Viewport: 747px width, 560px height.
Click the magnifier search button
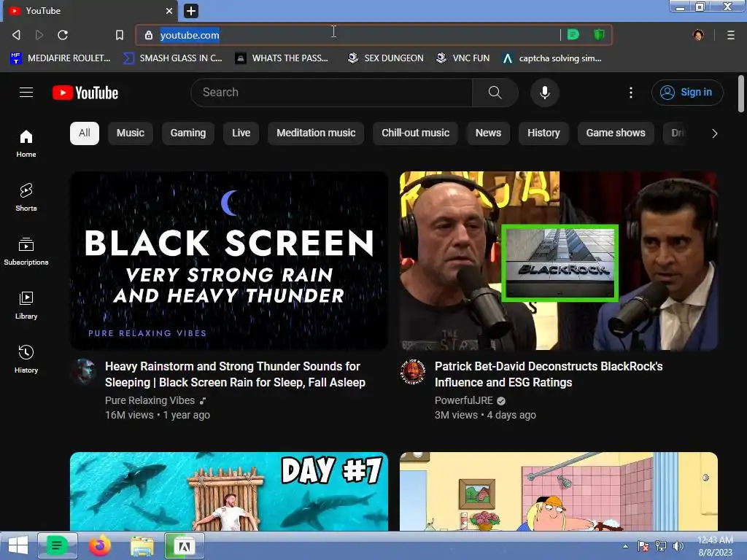[x=495, y=93]
